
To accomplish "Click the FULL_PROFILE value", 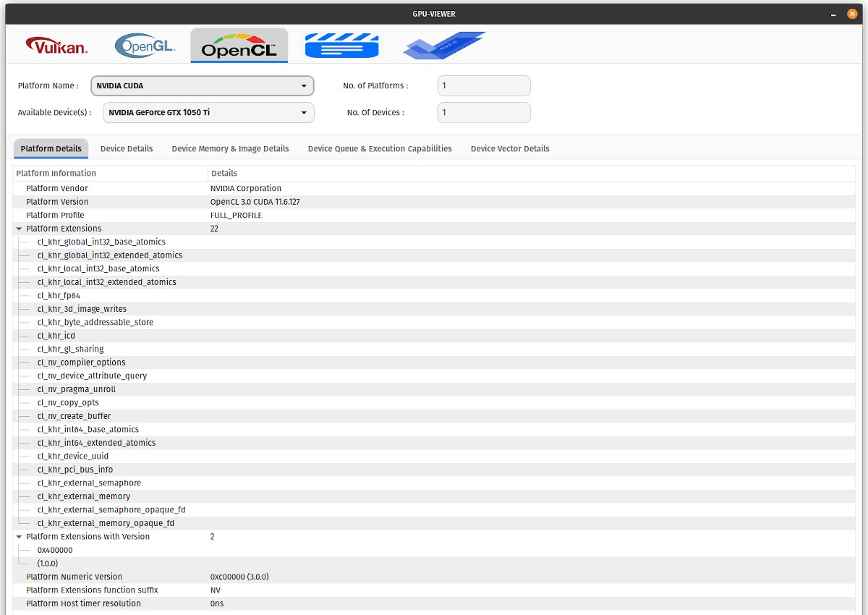I will (236, 215).
